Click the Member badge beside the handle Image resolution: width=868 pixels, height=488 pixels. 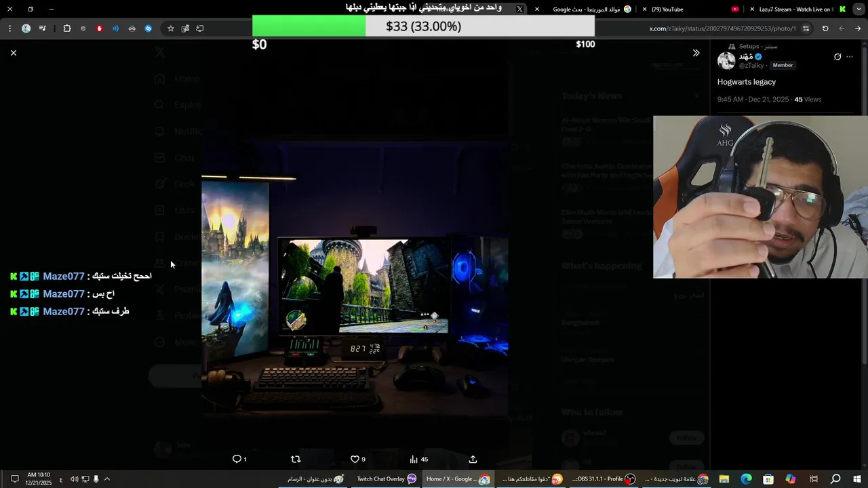point(783,65)
